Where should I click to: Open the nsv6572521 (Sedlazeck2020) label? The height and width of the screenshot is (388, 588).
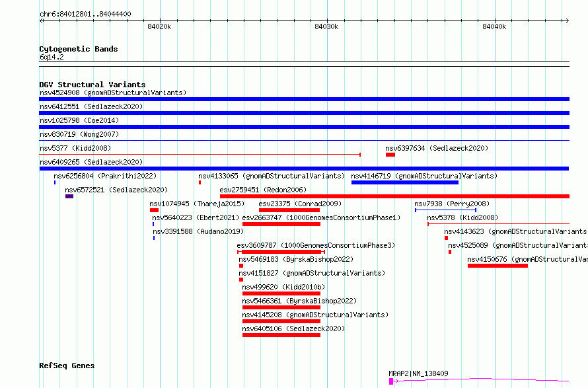tap(116, 190)
